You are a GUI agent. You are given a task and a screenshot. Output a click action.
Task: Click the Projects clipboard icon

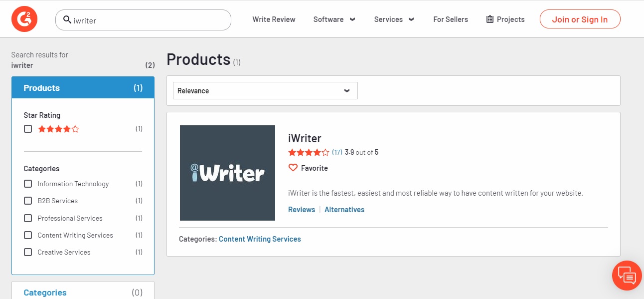coord(489,19)
